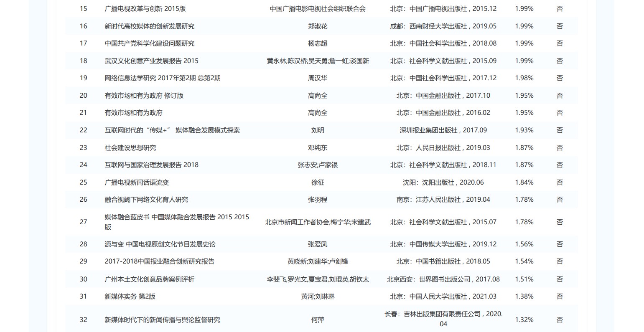
Task: Open 新媒体时代下的新闻传播与舆论监督研究
Action: tap(162, 320)
